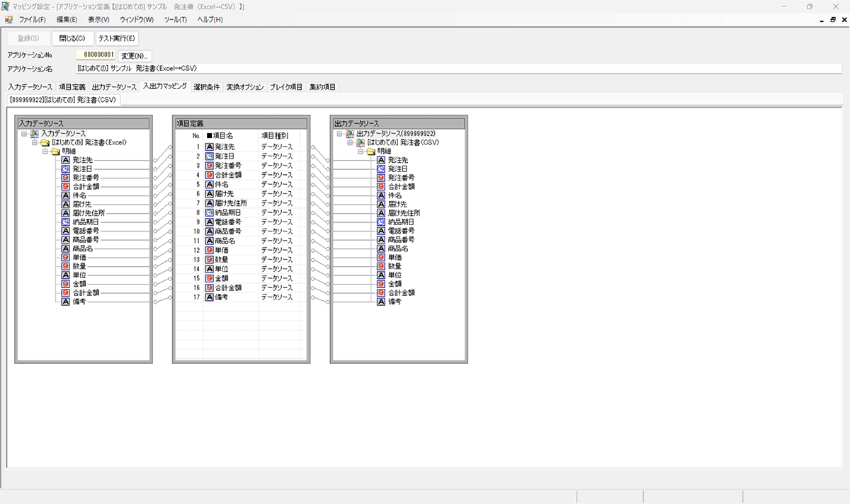Open the ツール(T) menu

[175, 19]
